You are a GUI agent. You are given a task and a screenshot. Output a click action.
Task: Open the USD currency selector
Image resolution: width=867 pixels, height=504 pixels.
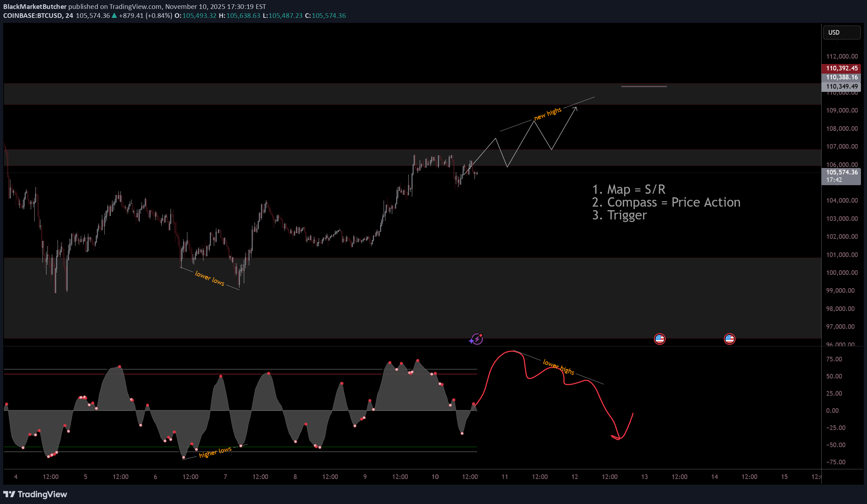pyautogui.click(x=841, y=33)
